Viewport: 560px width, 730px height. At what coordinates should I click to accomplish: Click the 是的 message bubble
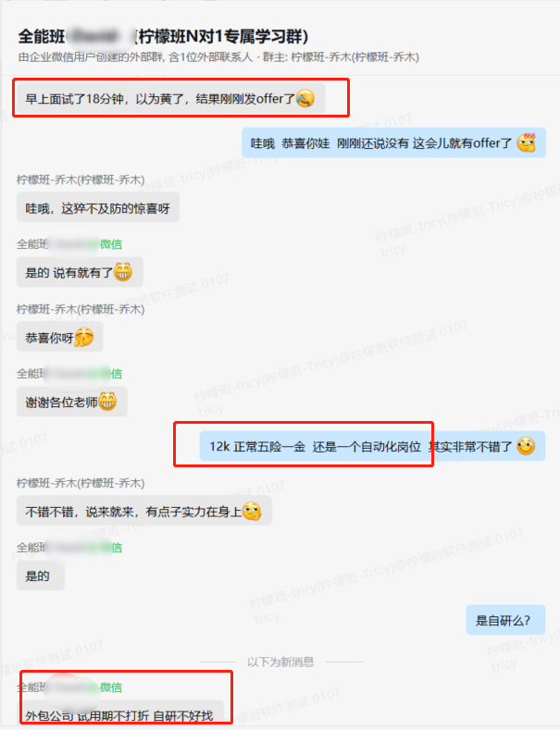coord(41,575)
